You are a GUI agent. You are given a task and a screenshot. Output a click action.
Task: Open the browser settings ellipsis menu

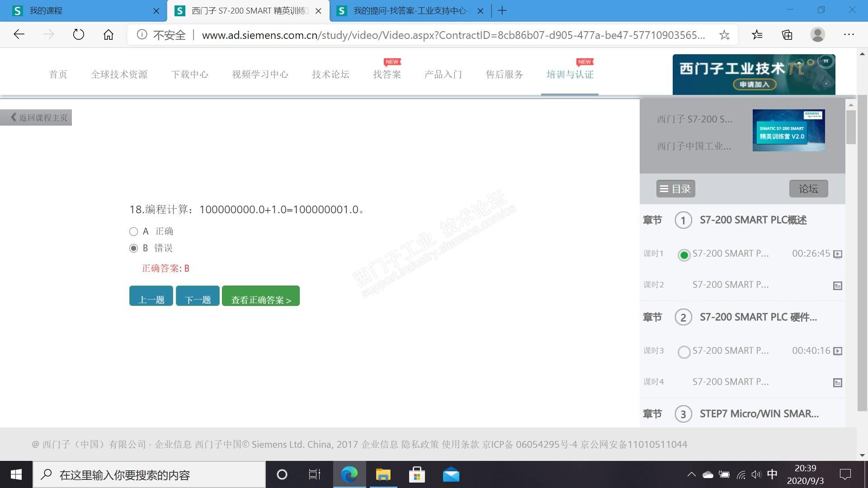coord(849,35)
